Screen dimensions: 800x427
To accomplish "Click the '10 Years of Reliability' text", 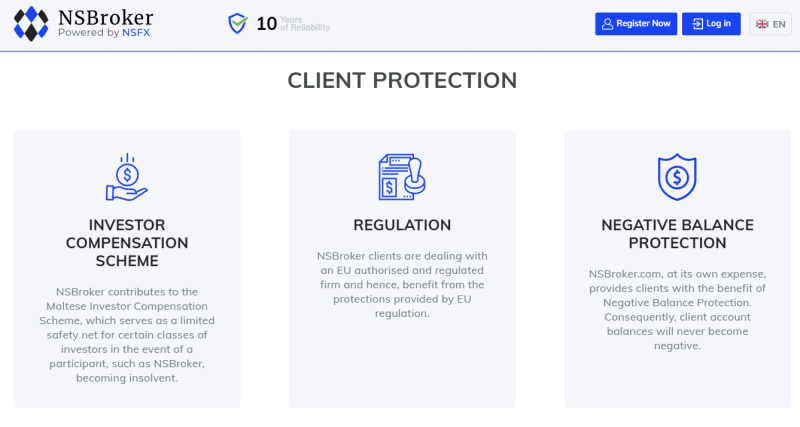I will (293, 23).
